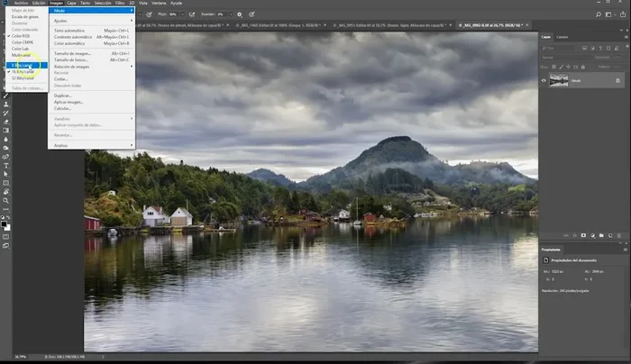Switch to Color CMYK mode
631x364 pixels.
coord(23,42)
